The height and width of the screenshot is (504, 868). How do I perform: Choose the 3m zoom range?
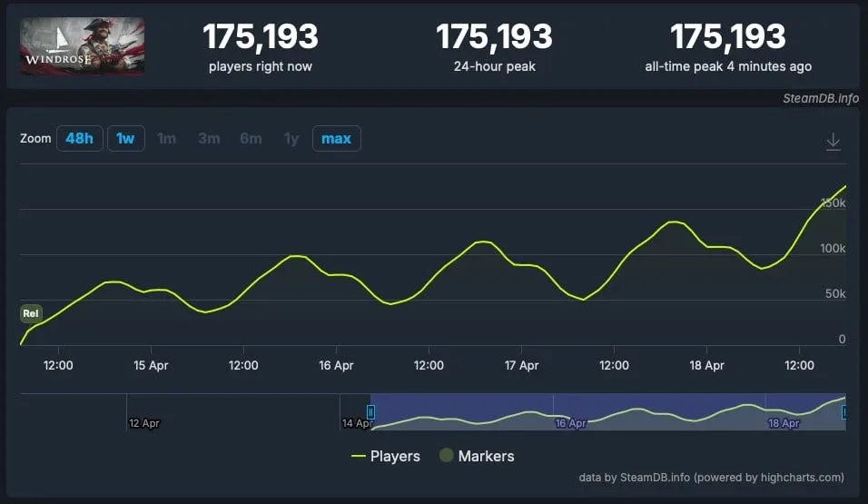click(209, 139)
